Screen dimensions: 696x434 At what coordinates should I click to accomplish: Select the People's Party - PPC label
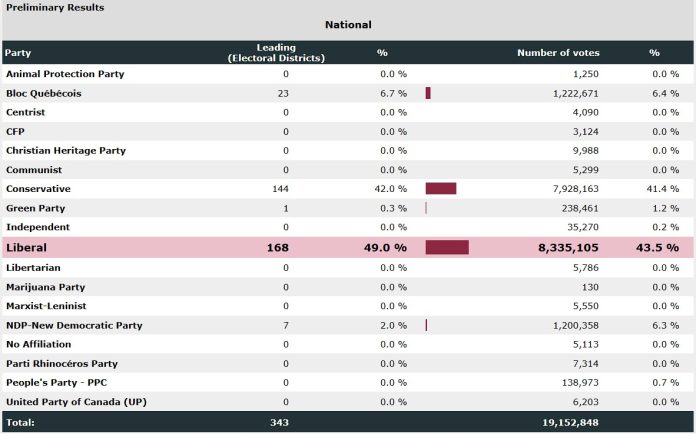point(60,383)
